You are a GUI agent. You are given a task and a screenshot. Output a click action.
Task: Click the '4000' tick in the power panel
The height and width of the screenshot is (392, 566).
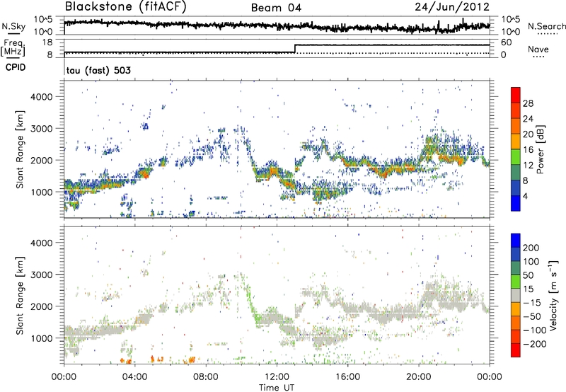pos(42,97)
